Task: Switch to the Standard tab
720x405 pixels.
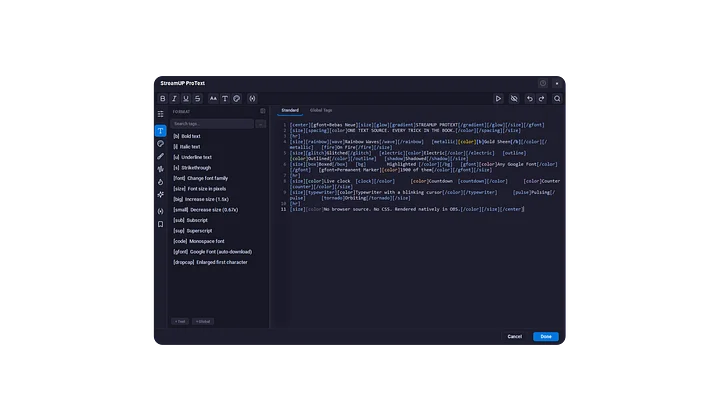Action: tap(290, 110)
